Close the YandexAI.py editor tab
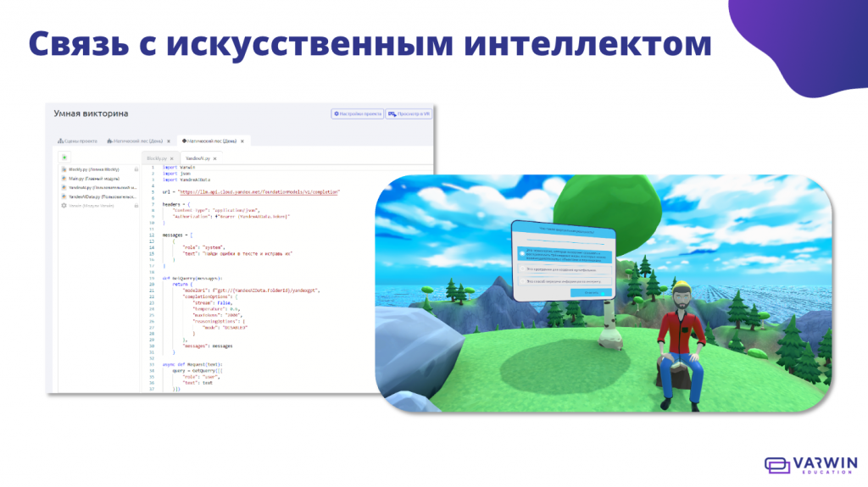 [214, 159]
